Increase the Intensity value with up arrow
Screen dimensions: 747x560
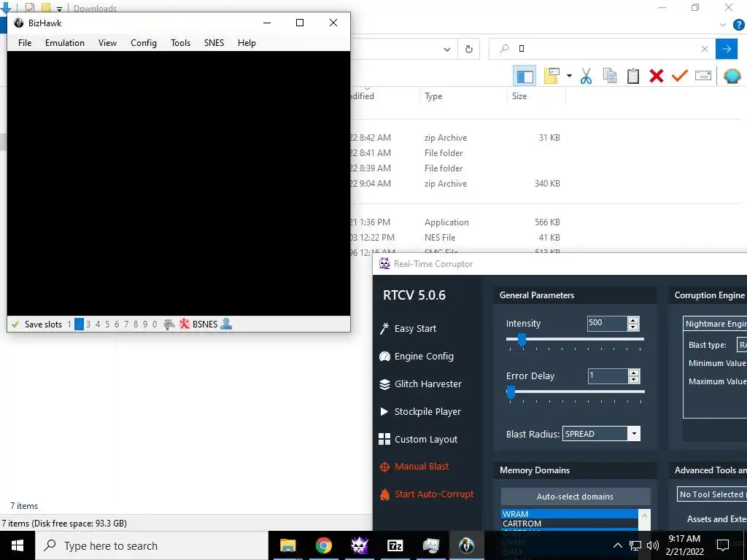tap(633, 320)
